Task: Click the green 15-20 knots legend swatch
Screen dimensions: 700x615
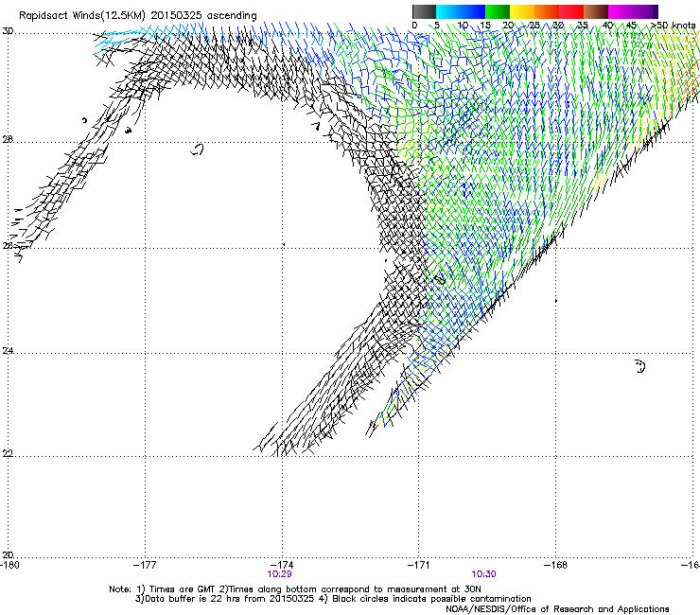Action: 498,11
